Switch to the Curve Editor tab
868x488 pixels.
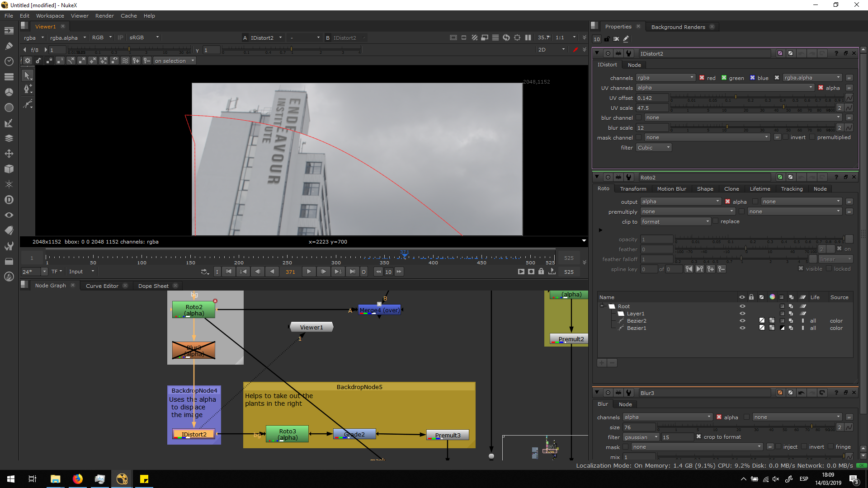102,286
